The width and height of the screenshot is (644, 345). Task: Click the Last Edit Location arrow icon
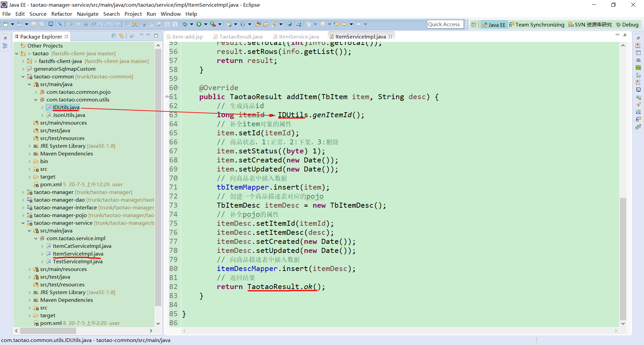tap(336, 24)
